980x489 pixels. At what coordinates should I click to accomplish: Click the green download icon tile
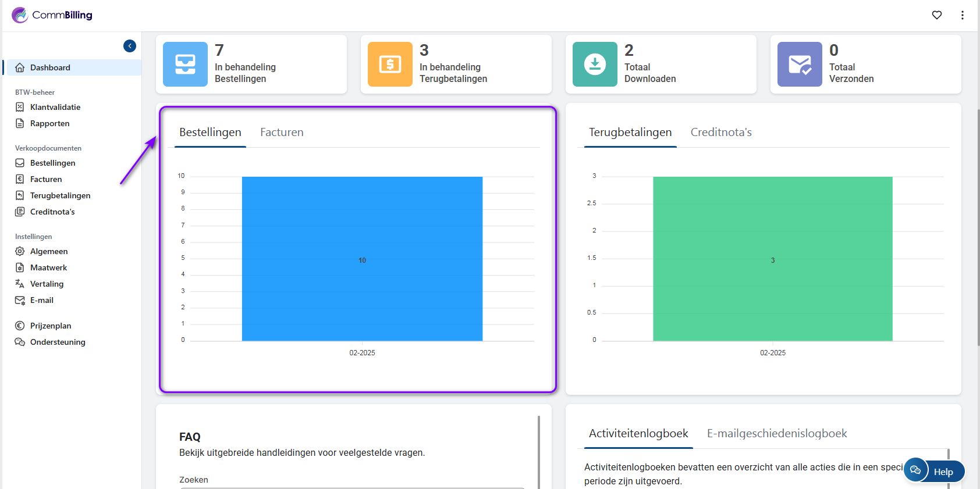click(595, 64)
